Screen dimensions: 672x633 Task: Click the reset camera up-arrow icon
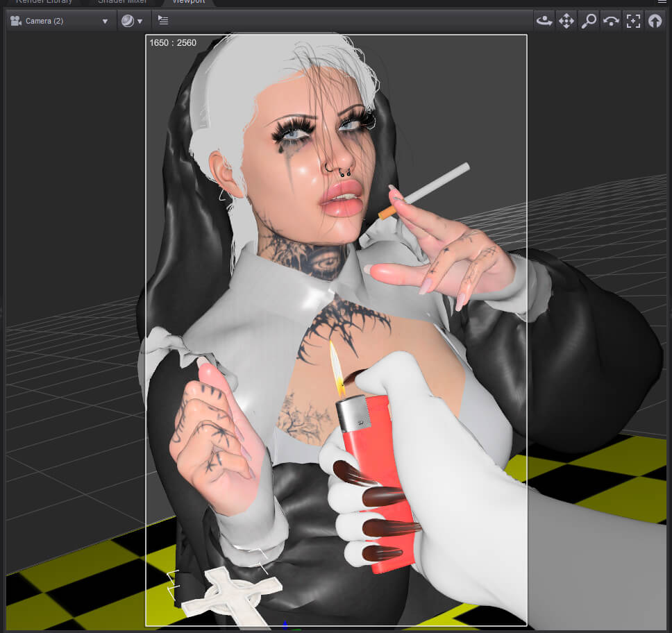(x=655, y=21)
